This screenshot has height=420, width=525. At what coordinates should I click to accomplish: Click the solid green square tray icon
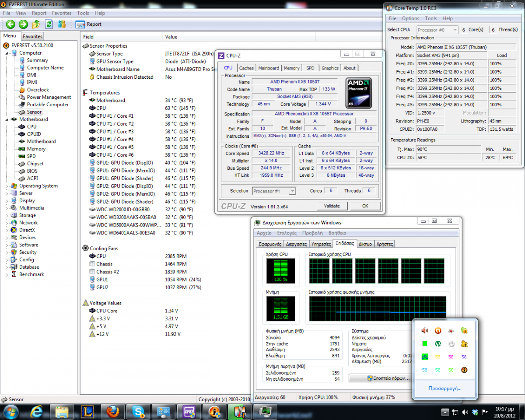pyautogui.click(x=424, y=344)
